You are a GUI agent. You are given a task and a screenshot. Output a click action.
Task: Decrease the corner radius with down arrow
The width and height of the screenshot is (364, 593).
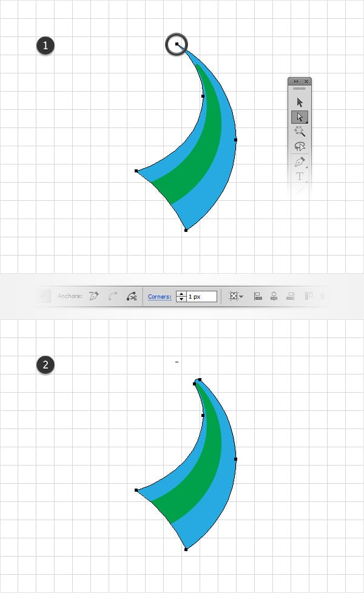coord(181,299)
